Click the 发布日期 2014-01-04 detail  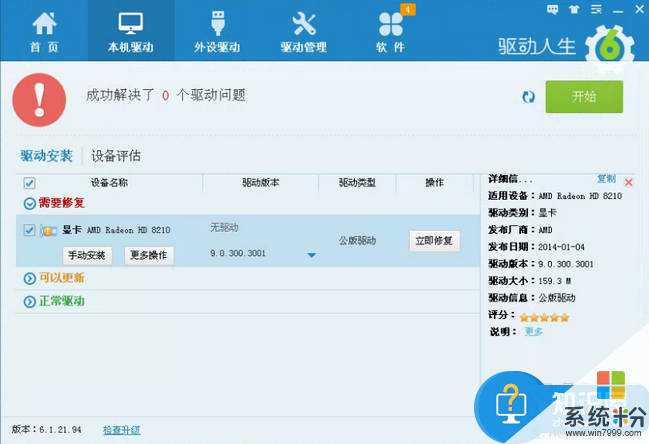pos(536,247)
